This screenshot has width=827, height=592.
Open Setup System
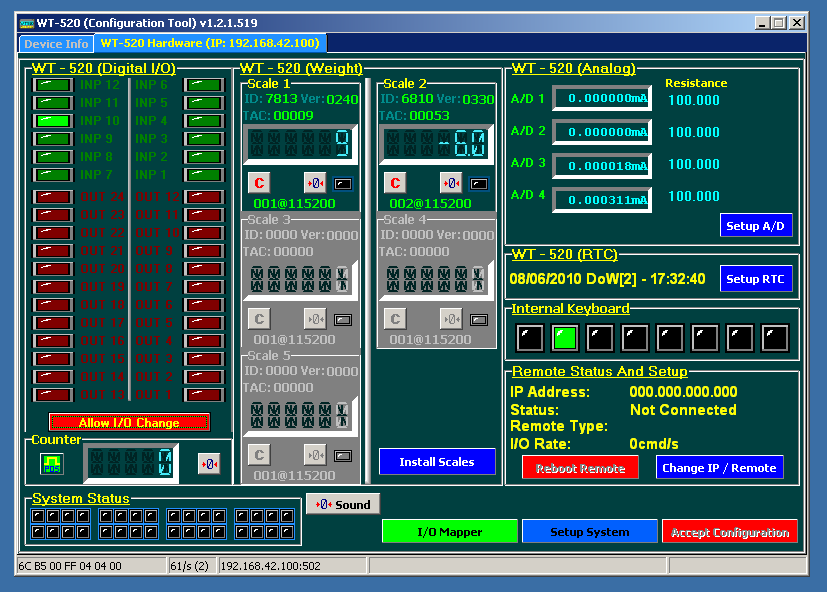(590, 532)
